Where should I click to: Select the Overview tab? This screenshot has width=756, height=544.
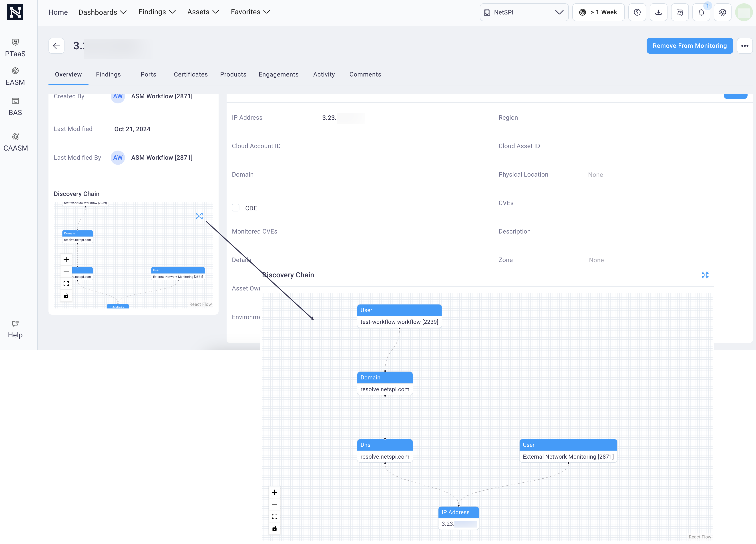[68, 74]
